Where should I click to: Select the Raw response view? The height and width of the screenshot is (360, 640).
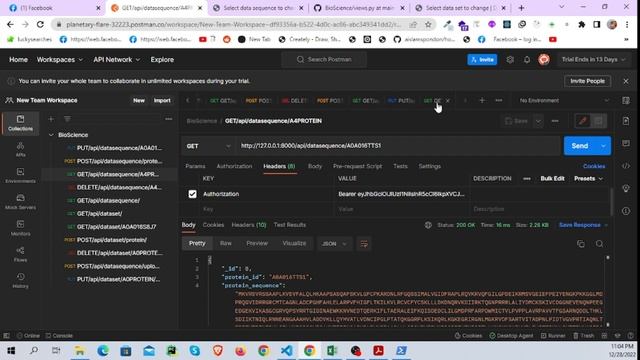(226, 243)
